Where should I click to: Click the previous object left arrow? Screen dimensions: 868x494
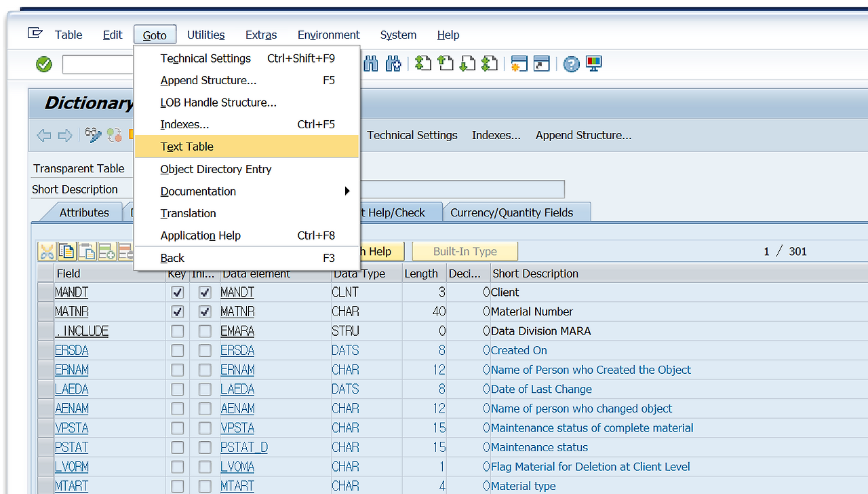(44, 135)
